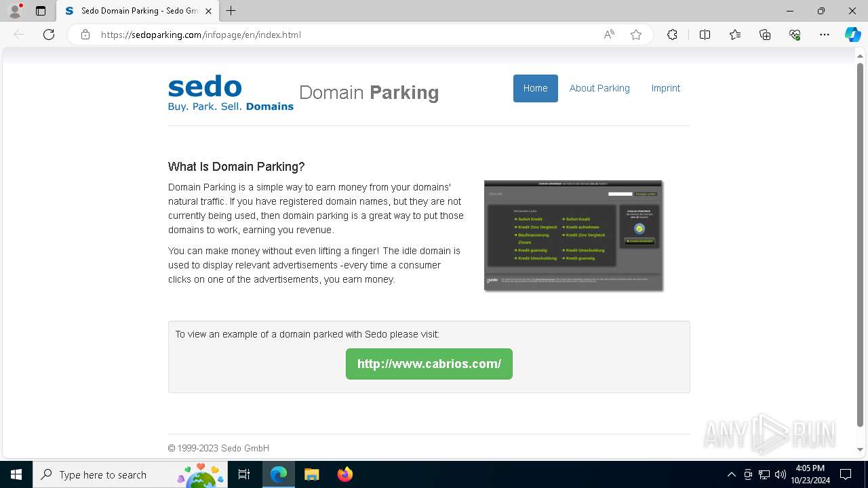Select the Sedo Domain Parking tab
The width and height of the screenshot is (868, 488).
[138, 11]
